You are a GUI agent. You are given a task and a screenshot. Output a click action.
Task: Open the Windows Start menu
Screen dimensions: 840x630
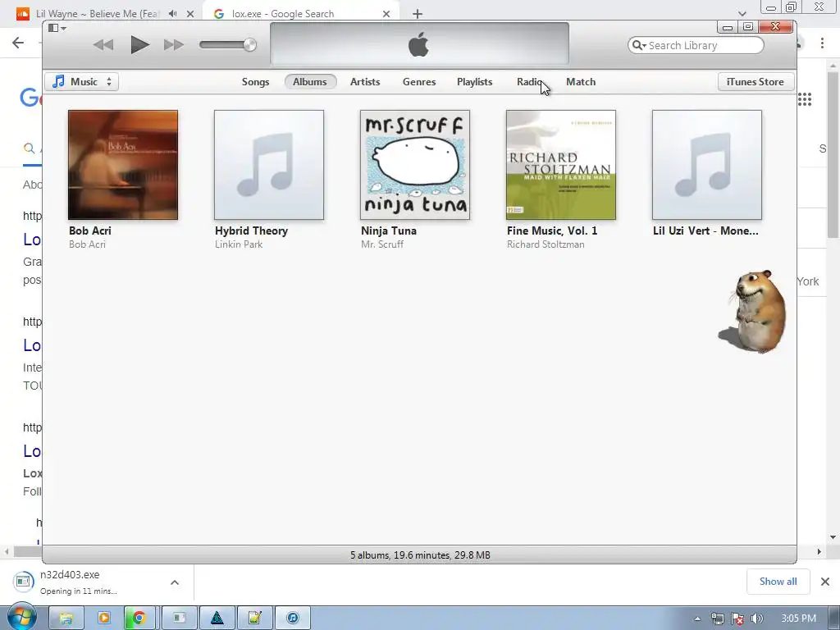(x=22, y=617)
